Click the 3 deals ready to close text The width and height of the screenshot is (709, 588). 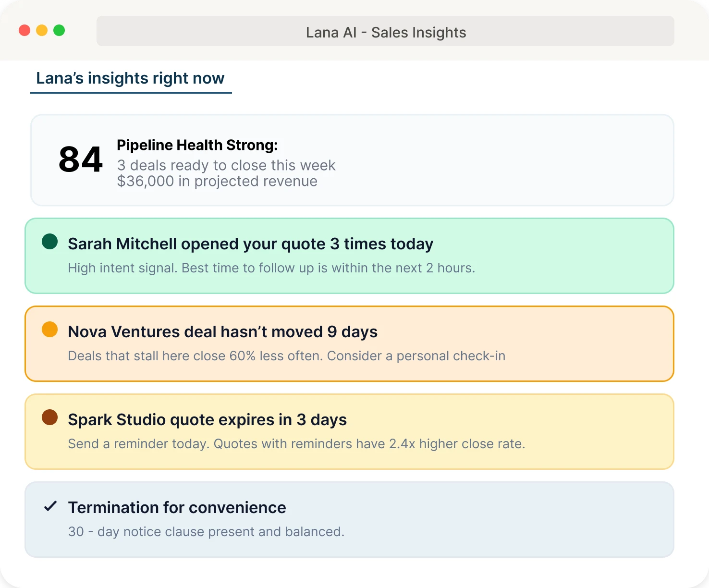[226, 165]
